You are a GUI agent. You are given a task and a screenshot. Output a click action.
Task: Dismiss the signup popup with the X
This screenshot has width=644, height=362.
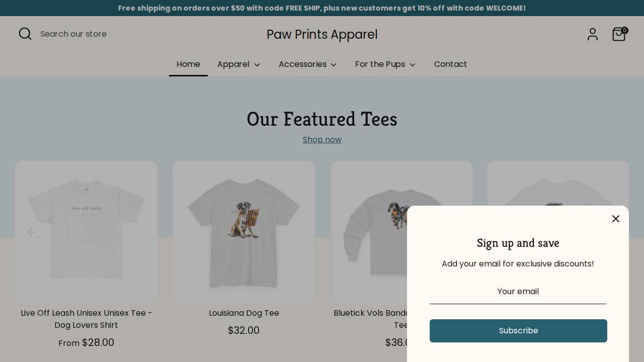click(616, 219)
